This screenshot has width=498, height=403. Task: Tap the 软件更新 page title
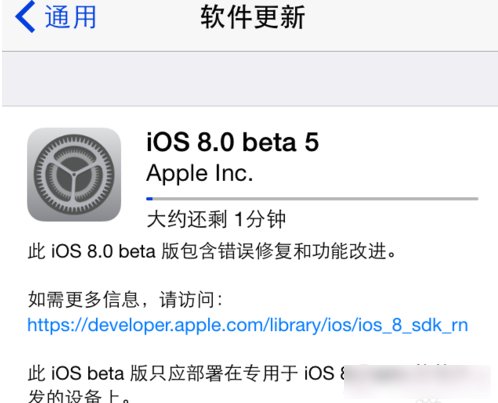click(252, 17)
